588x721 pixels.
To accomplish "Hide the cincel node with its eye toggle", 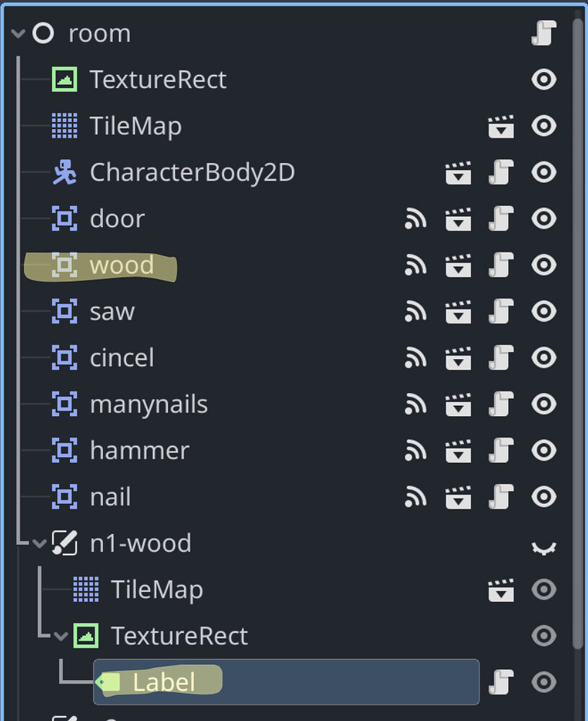I will pos(543,358).
